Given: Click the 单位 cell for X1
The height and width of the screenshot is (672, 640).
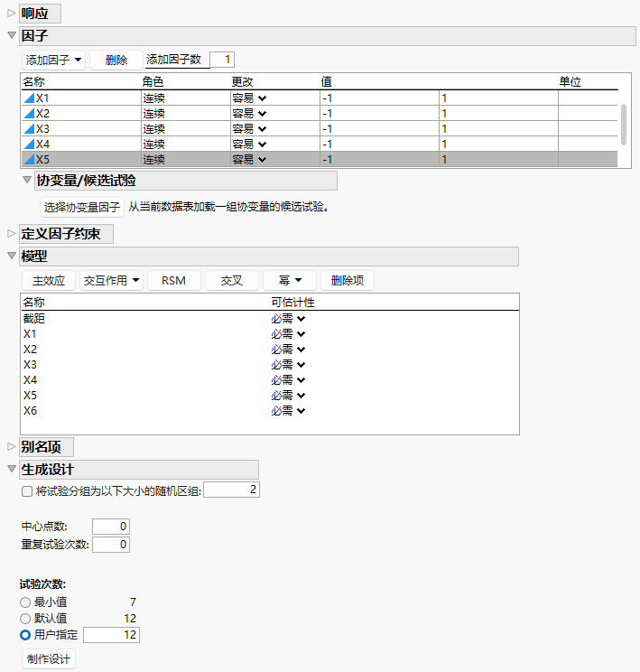Looking at the screenshot, I should [x=588, y=98].
